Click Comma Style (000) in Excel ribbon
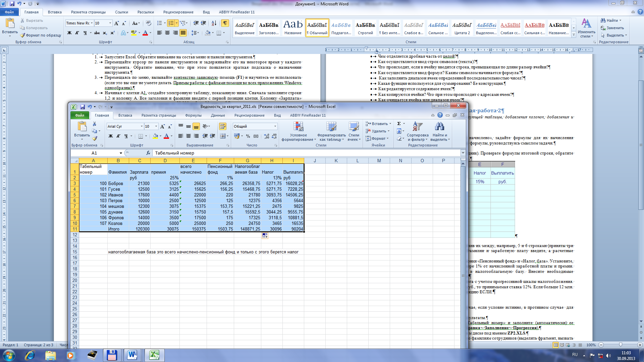Viewport: 644px width, 362px height. pyautogui.click(x=256, y=136)
